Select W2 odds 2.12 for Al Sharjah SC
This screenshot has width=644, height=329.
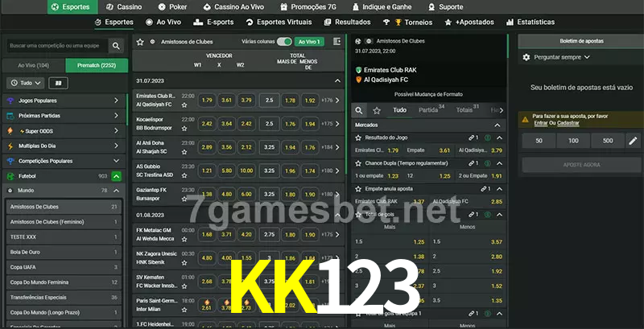tap(246, 147)
